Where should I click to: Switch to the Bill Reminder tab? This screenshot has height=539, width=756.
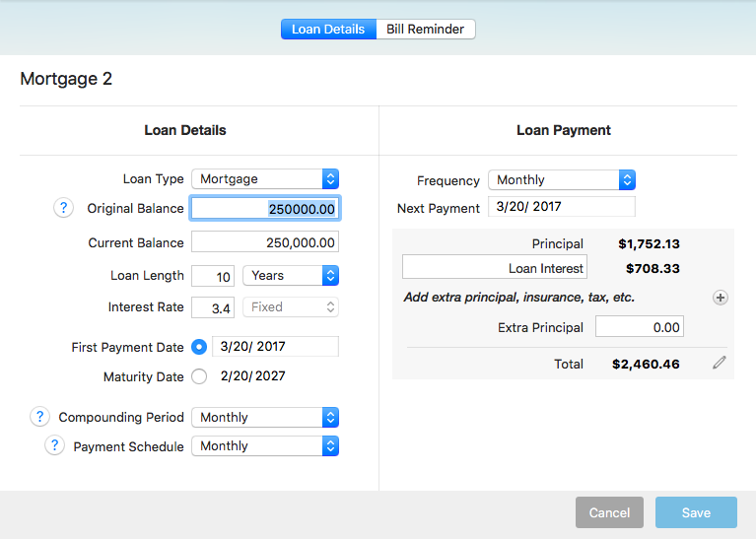pyautogui.click(x=425, y=30)
